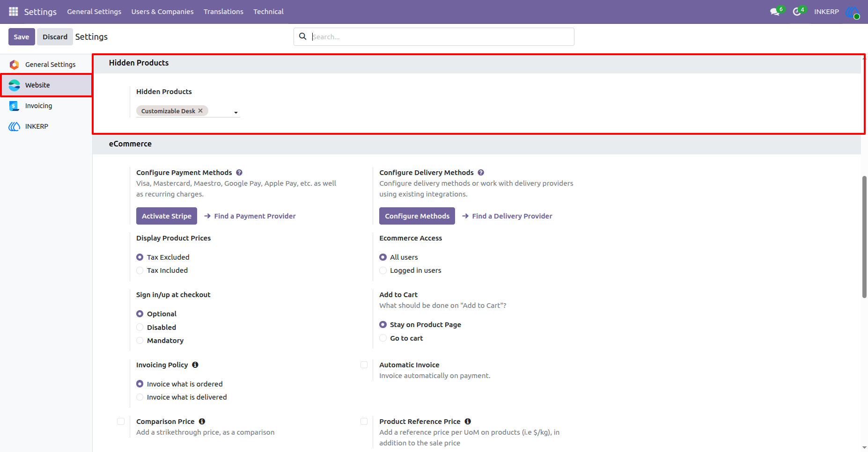Expand the Hidden Products dropdown arrow
The width and height of the screenshot is (868, 452).
point(236,113)
